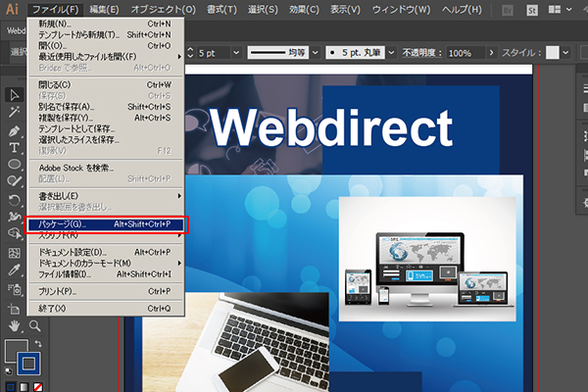Open arrange documents dropdown arrow
The width and height of the screenshot is (588, 392).
(x=569, y=10)
